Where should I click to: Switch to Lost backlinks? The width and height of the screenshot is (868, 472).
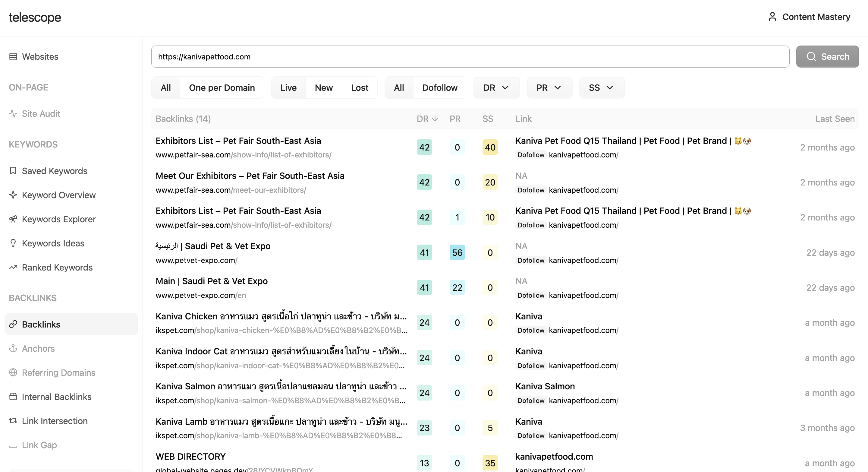pos(360,88)
